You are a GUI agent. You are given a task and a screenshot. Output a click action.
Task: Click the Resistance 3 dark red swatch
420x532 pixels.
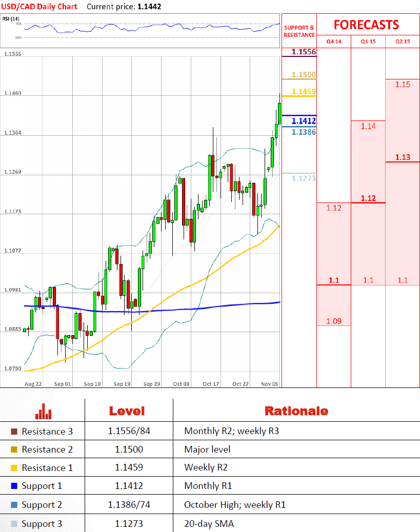(14, 432)
